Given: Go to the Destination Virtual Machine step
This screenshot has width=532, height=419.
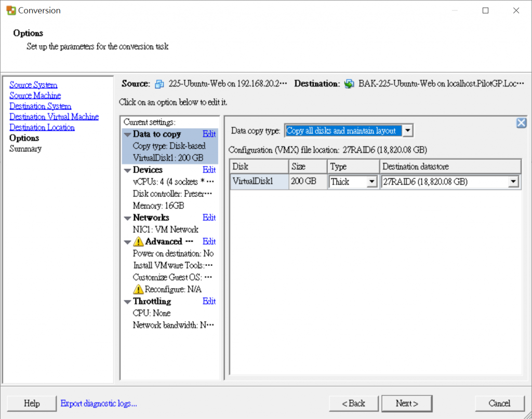Looking at the screenshot, I should (x=54, y=117).
